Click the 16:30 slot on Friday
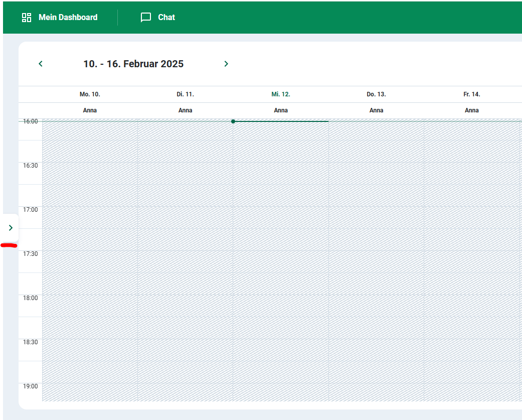 click(472, 174)
